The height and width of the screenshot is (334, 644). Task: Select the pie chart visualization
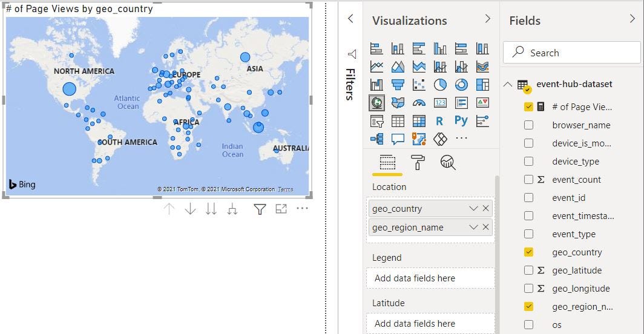point(440,85)
